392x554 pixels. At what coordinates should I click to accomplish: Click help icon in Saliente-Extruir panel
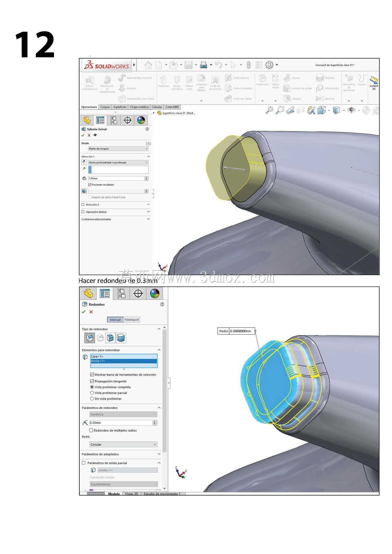pyautogui.click(x=147, y=129)
